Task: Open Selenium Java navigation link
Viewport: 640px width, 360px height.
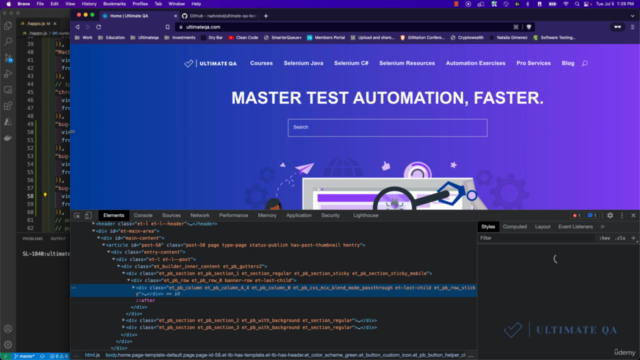Action: tap(303, 63)
